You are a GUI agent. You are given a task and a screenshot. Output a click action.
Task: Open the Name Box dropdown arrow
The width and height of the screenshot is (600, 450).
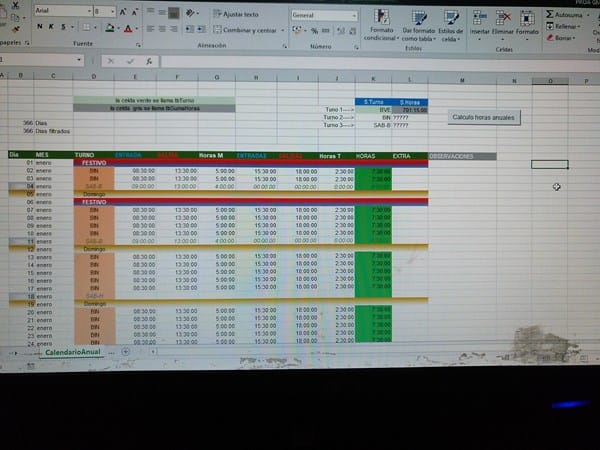(79, 60)
